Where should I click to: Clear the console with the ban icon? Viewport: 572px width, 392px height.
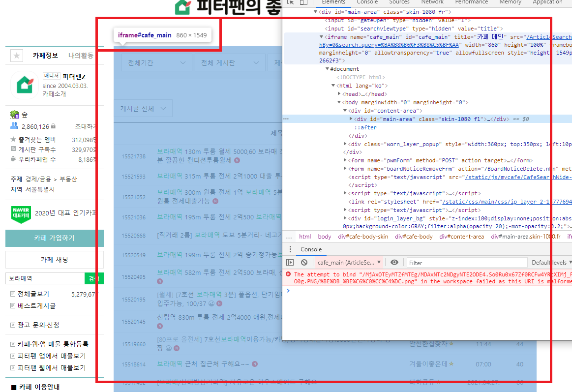coord(304,263)
